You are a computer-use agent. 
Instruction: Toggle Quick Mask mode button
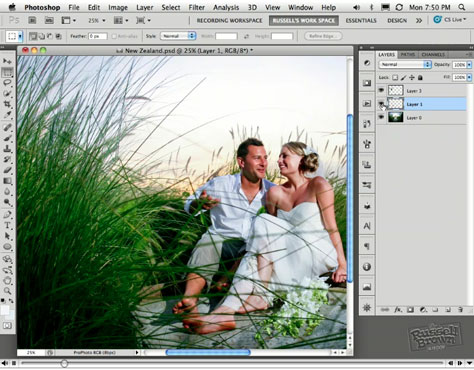(x=7, y=326)
